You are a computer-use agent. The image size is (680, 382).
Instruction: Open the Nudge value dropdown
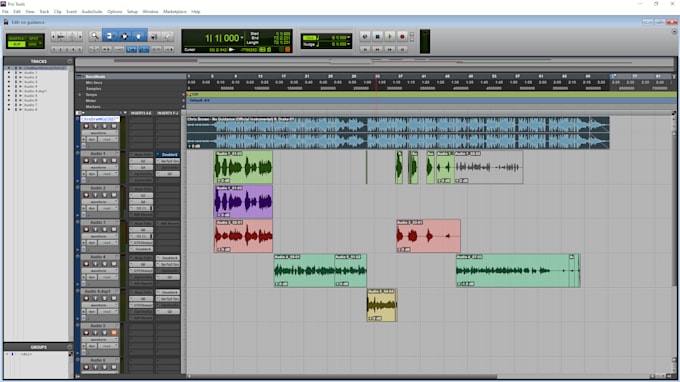pyautogui.click(x=349, y=44)
